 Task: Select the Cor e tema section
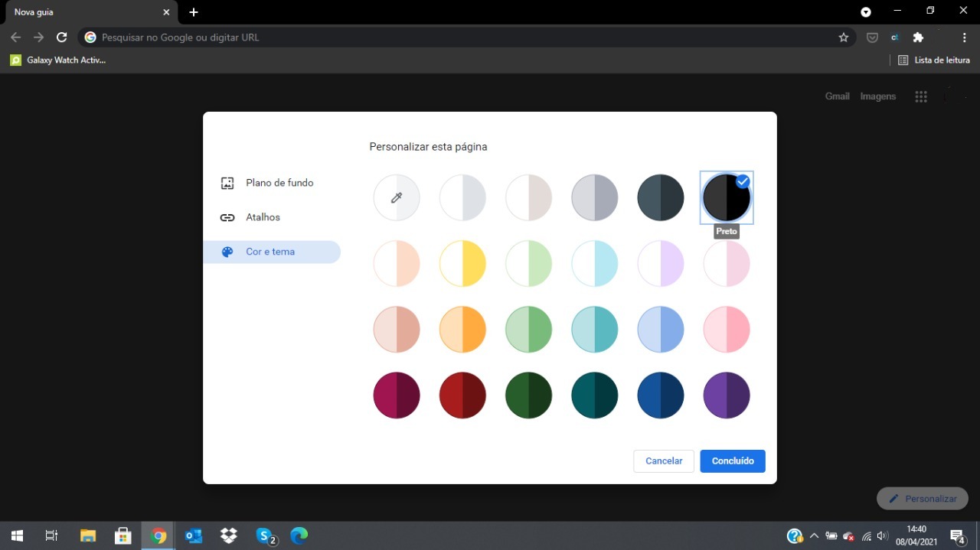point(272,252)
